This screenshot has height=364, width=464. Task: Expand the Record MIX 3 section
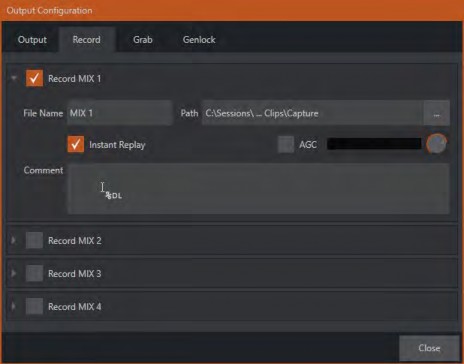click(14, 273)
